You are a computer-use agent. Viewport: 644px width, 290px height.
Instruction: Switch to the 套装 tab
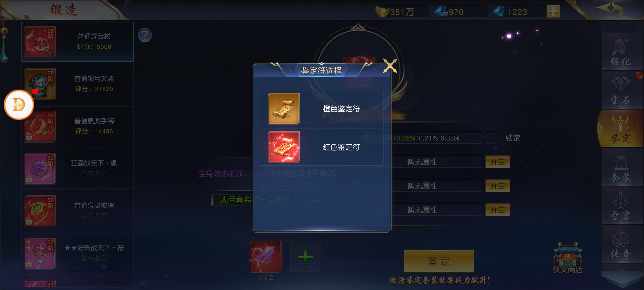(x=621, y=168)
